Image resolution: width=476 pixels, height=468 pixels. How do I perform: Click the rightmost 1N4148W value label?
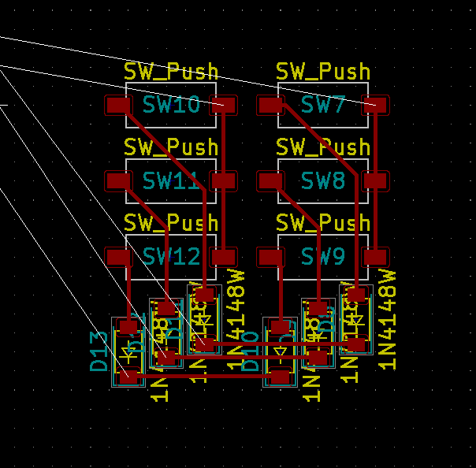[388, 319]
